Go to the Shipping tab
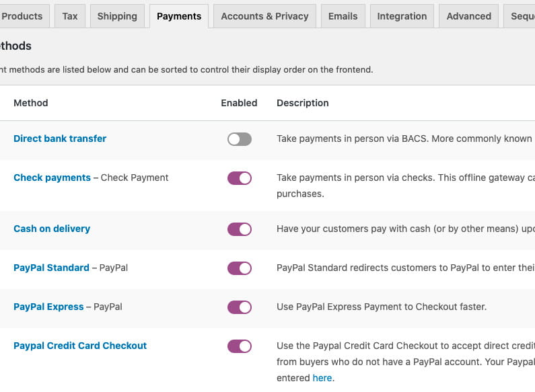 point(117,16)
